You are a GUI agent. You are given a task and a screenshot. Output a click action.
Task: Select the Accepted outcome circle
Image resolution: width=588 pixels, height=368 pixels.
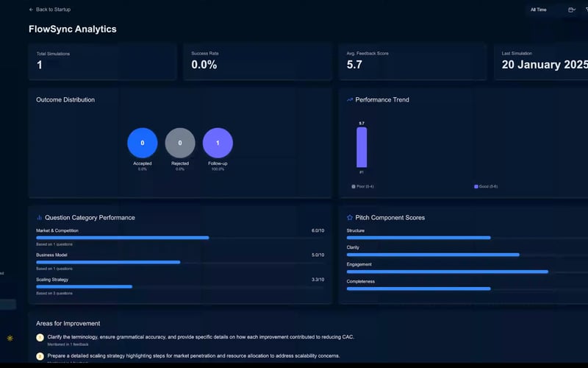click(x=143, y=143)
